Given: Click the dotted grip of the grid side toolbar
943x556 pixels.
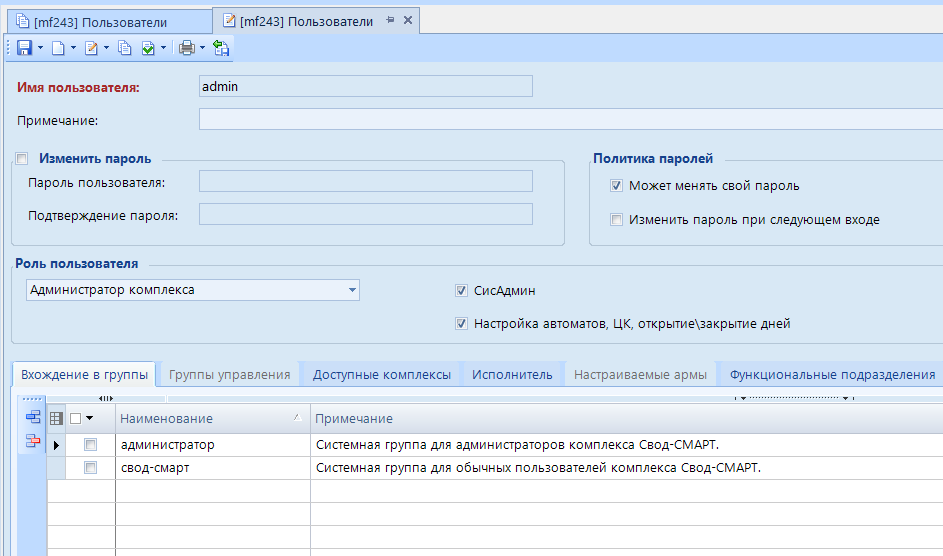Looking at the screenshot, I should point(32,399).
